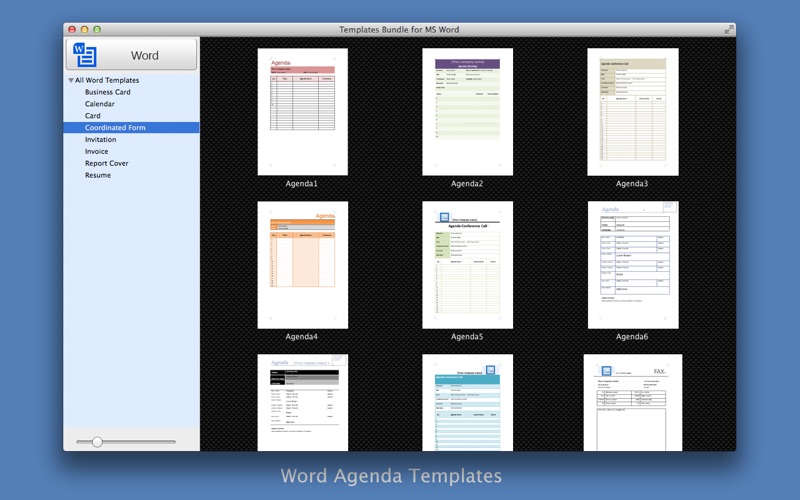Select the Invoice category
This screenshot has width=800, height=500.
pos(96,151)
